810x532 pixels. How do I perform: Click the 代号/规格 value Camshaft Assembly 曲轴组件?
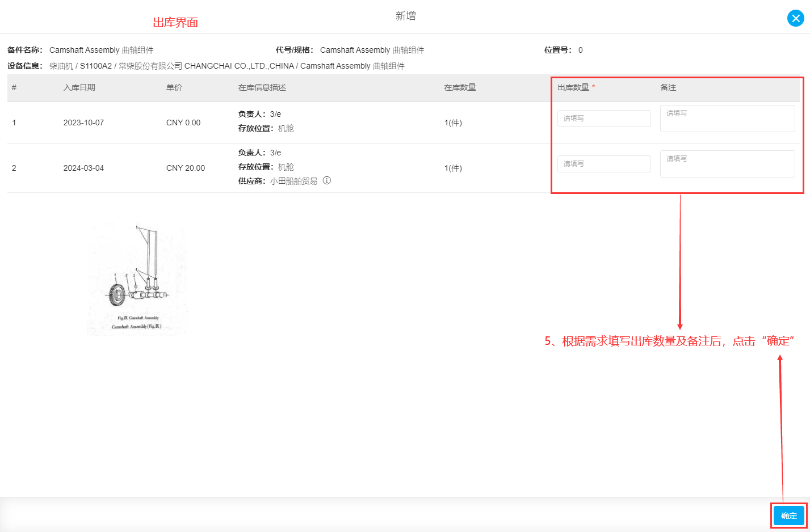pyautogui.click(x=372, y=50)
